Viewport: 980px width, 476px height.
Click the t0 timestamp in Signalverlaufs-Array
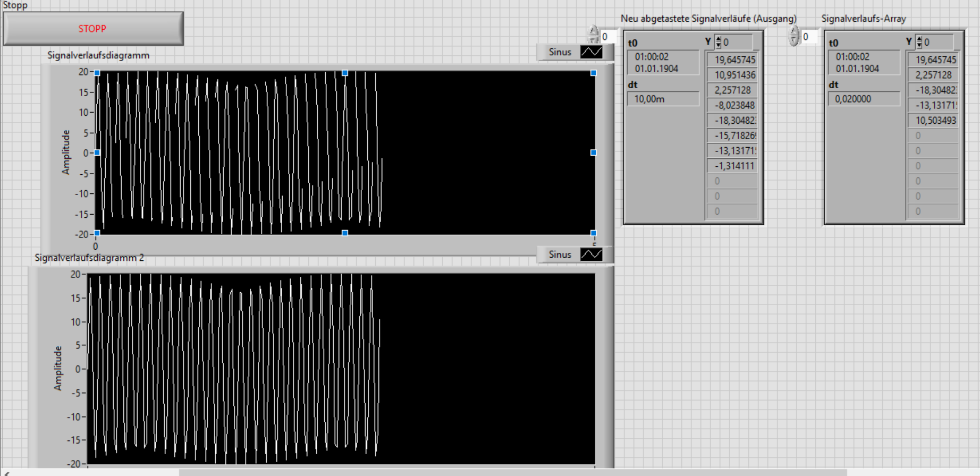tap(864, 63)
